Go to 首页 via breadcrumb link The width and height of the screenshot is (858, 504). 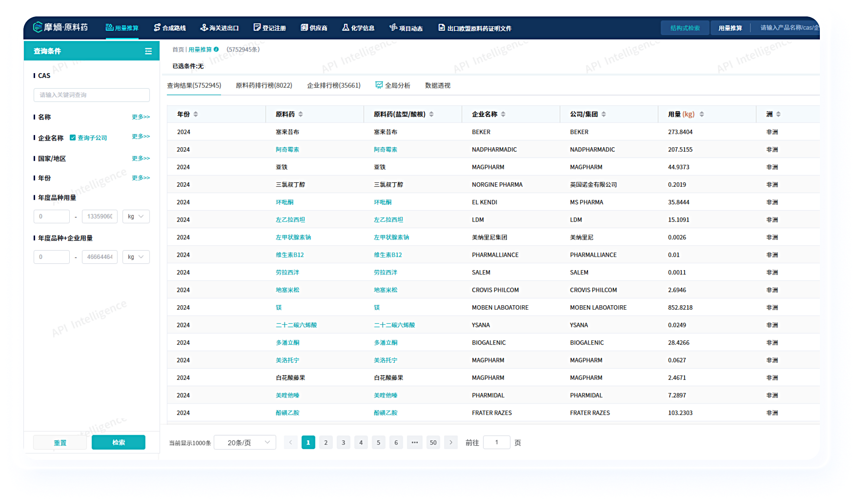[x=178, y=50]
